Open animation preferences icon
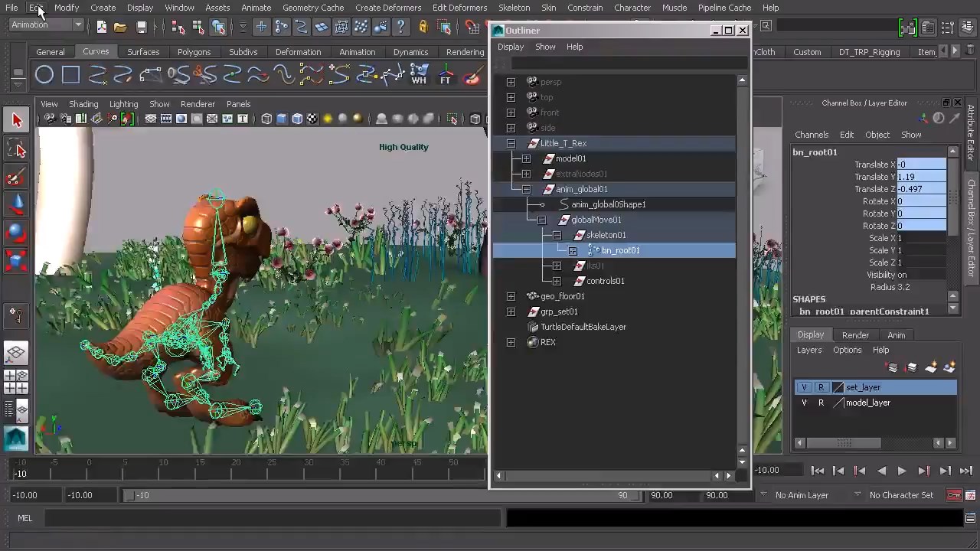Screen dimensions: 980x551 point(972,495)
